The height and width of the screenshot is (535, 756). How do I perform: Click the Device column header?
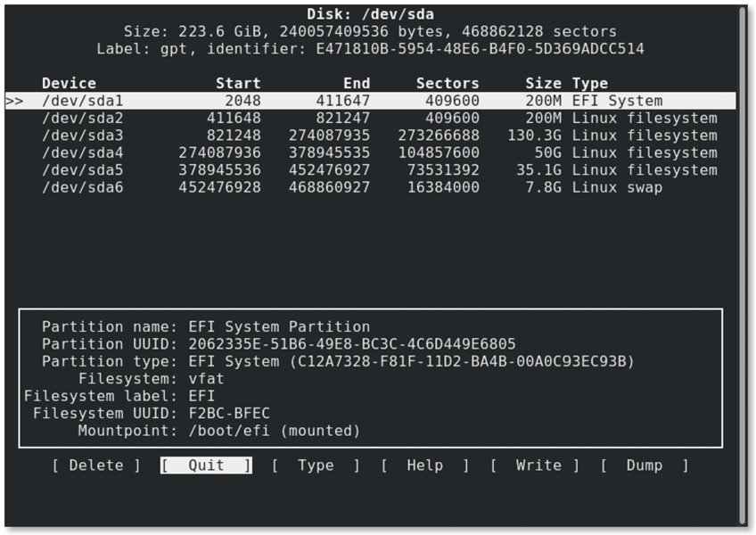(69, 83)
